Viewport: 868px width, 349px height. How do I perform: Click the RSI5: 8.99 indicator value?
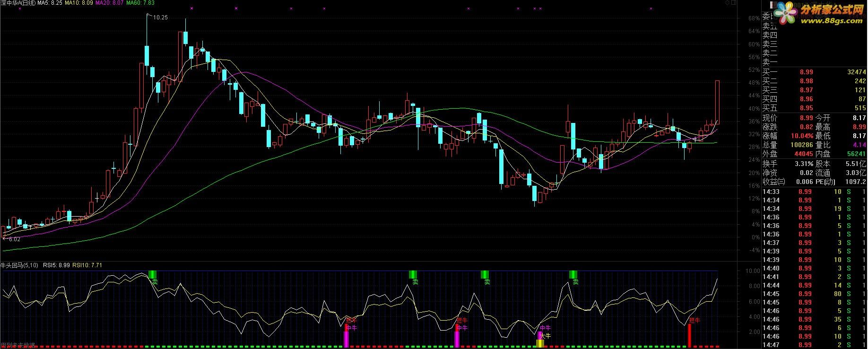[x=56, y=266]
